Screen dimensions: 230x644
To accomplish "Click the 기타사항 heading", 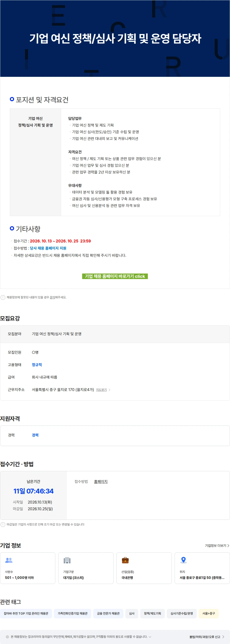I will 28,229.
